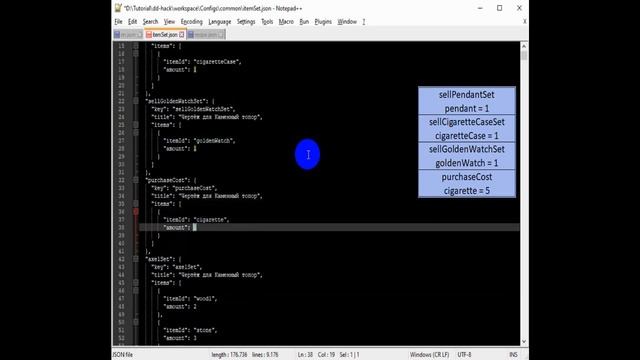The image size is (640, 360).
Task: Click the "Windows (CR LF)" status entry
Action: 429,355
